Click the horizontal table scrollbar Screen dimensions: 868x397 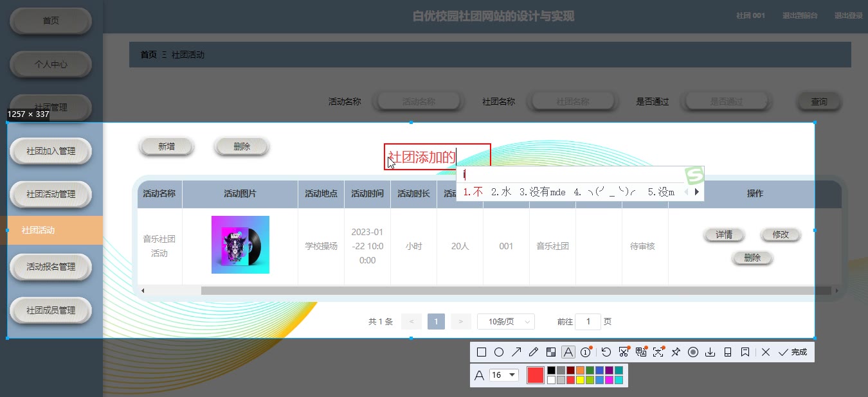coord(516,291)
